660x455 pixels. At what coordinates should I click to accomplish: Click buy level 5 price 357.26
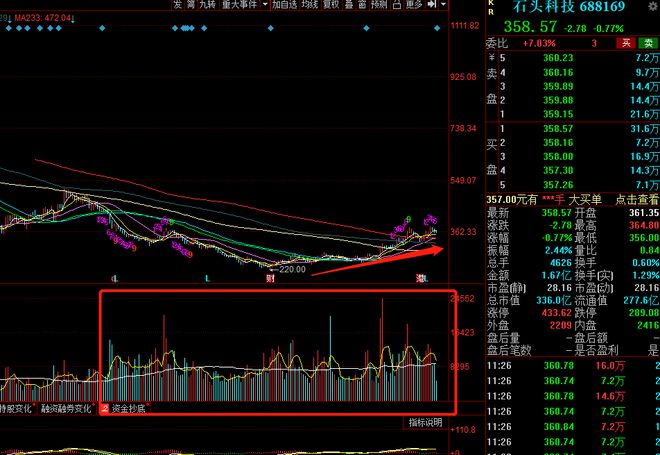point(558,184)
